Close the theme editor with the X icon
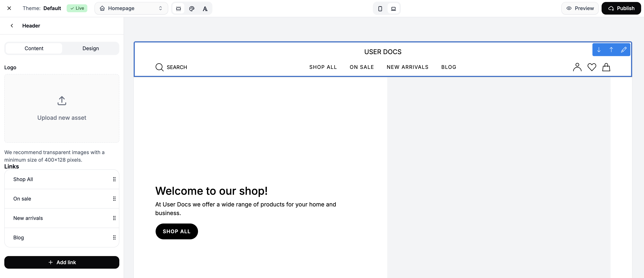Viewport: 644px width, 278px height. coord(9,8)
